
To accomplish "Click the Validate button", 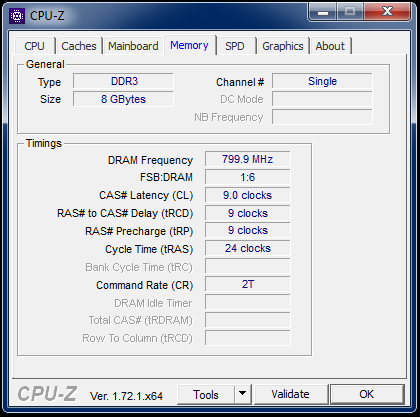I will point(290,395).
